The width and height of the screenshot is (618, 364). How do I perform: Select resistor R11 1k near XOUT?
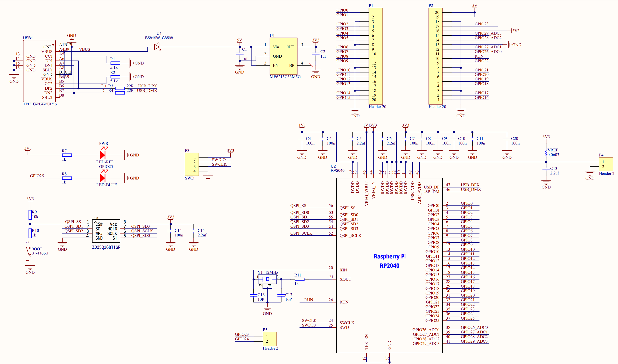pos(300,279)
